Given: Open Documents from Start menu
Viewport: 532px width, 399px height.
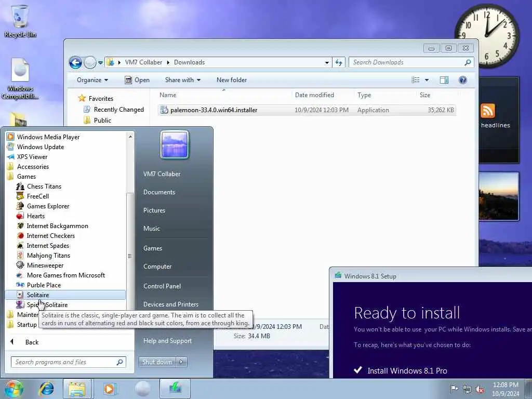Looking at the screenshot, I should coord(159,192).
